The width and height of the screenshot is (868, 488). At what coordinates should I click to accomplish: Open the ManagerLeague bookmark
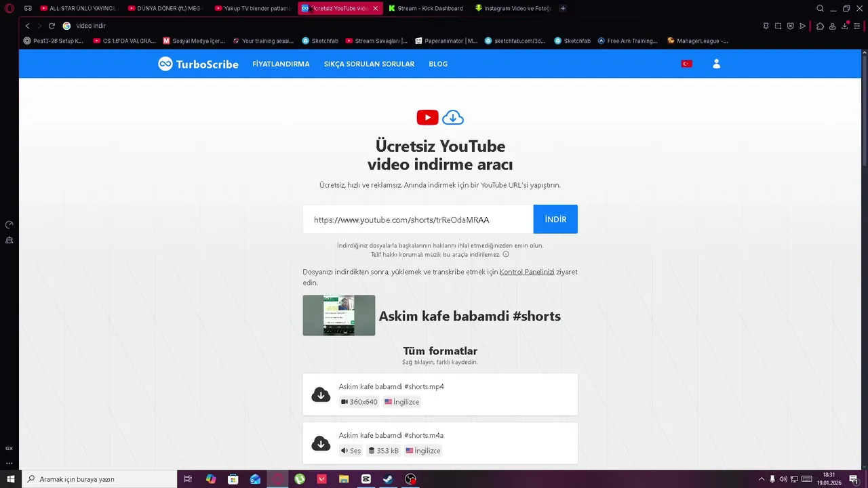click(698, 41)
